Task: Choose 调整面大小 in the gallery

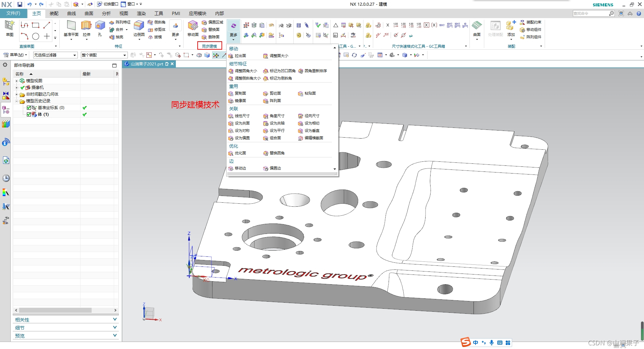Action: point(276,56)
